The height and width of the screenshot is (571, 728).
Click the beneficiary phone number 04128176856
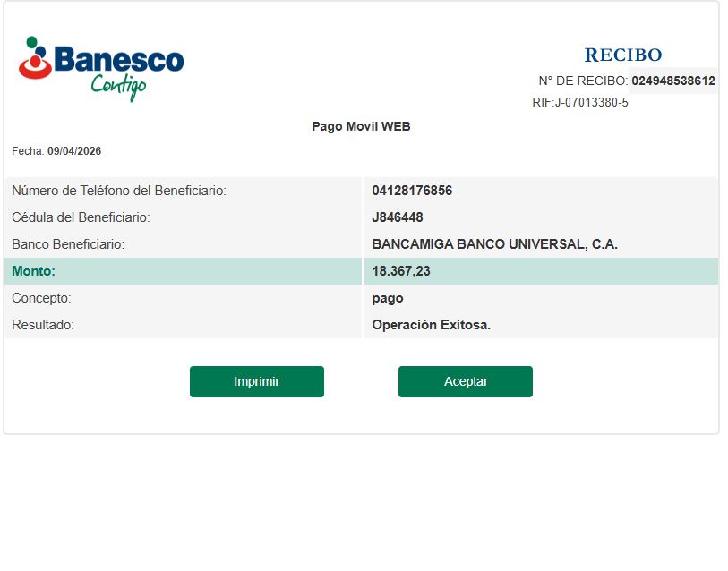click(412, 191)
